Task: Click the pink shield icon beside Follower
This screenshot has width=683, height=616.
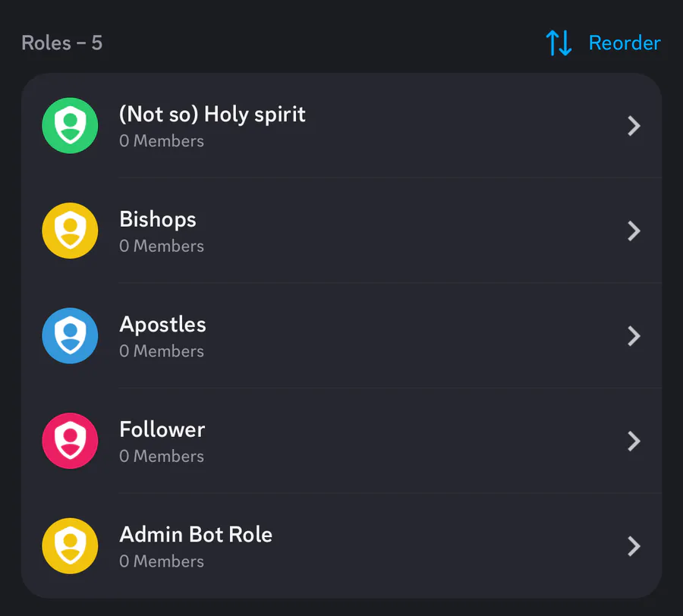Action: pyautogui.click(x=70, y=441)
